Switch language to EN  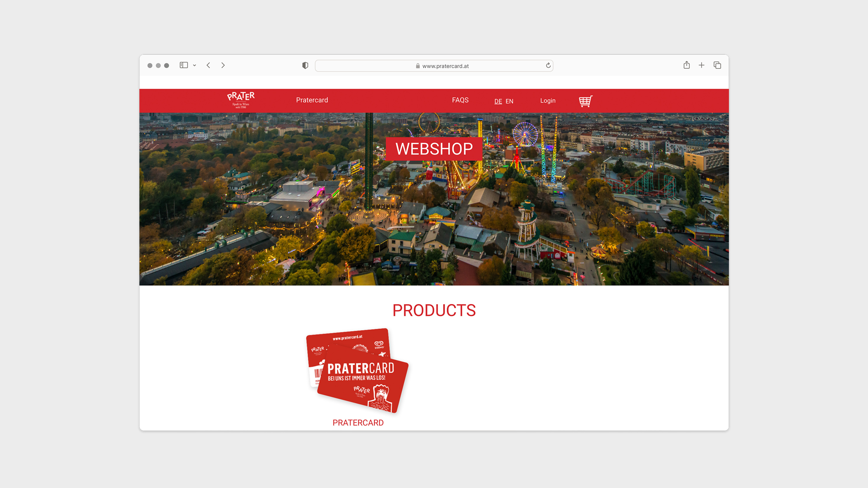pyautogui.click(x=510, y=101)
